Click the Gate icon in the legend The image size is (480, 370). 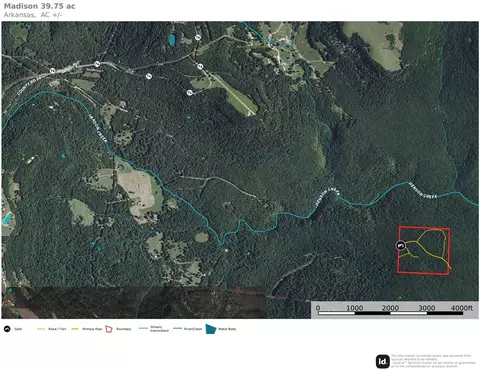(x=7, y=329)
